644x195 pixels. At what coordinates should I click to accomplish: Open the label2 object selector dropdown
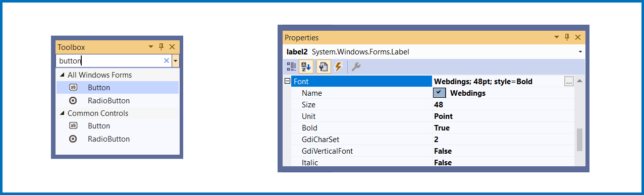coord(580,51)
